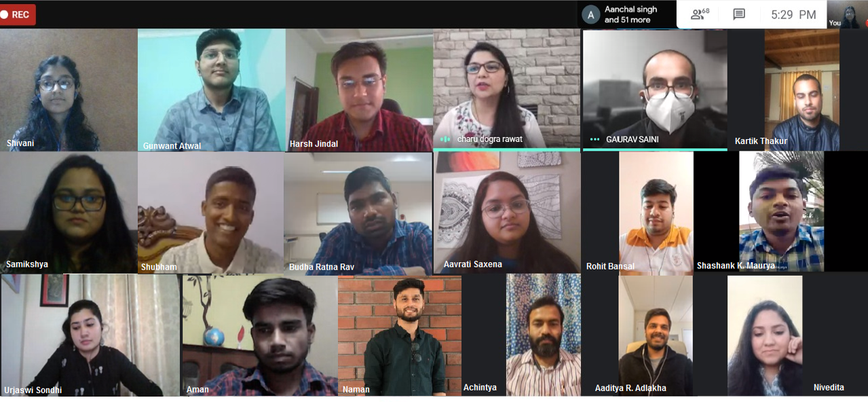Open the chat messages icon
868x402 pixels.
tap(739, 14)
